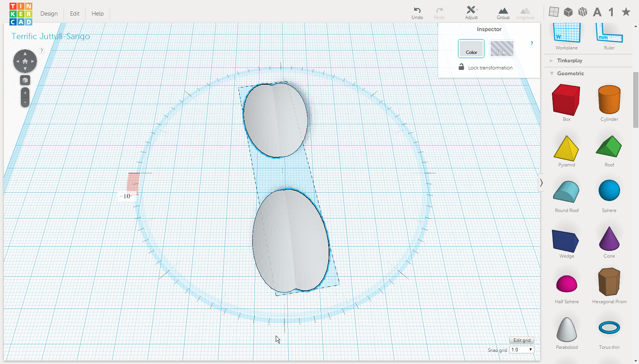This screenshot has height=364, width=639.
Task: Undo the last action
Action: (417, 13)
